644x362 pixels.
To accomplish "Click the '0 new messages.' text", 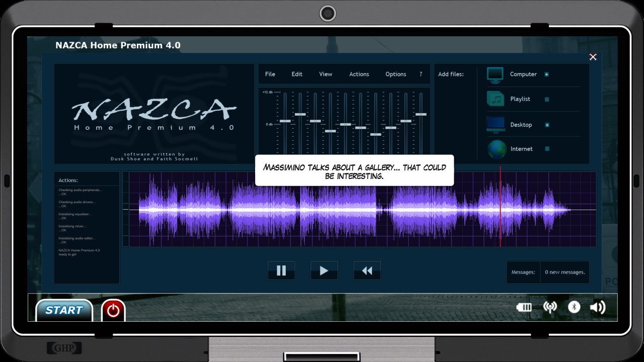I will [565, 272].
